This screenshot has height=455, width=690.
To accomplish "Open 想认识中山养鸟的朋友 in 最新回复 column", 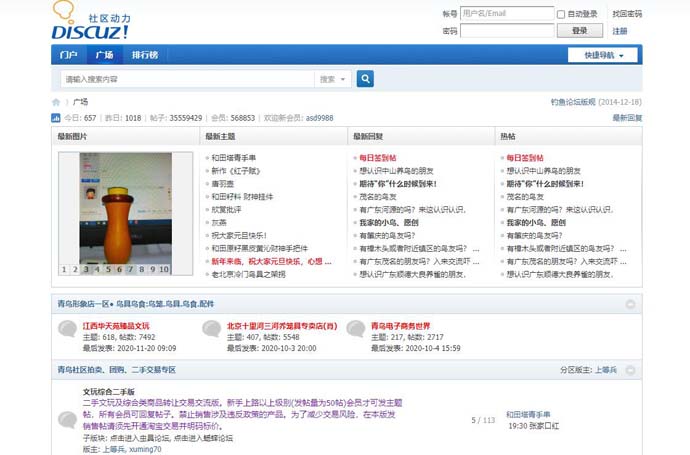I will (x=396, y=171).
